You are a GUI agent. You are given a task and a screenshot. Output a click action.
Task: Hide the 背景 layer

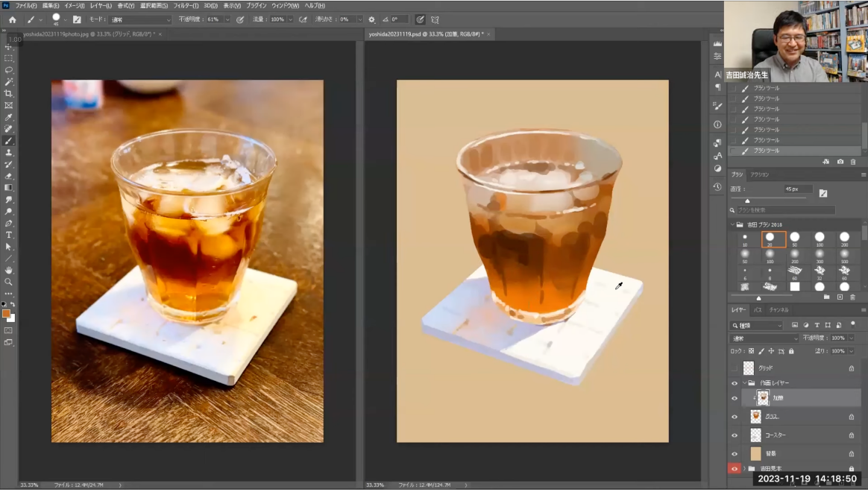click(735, 453)
